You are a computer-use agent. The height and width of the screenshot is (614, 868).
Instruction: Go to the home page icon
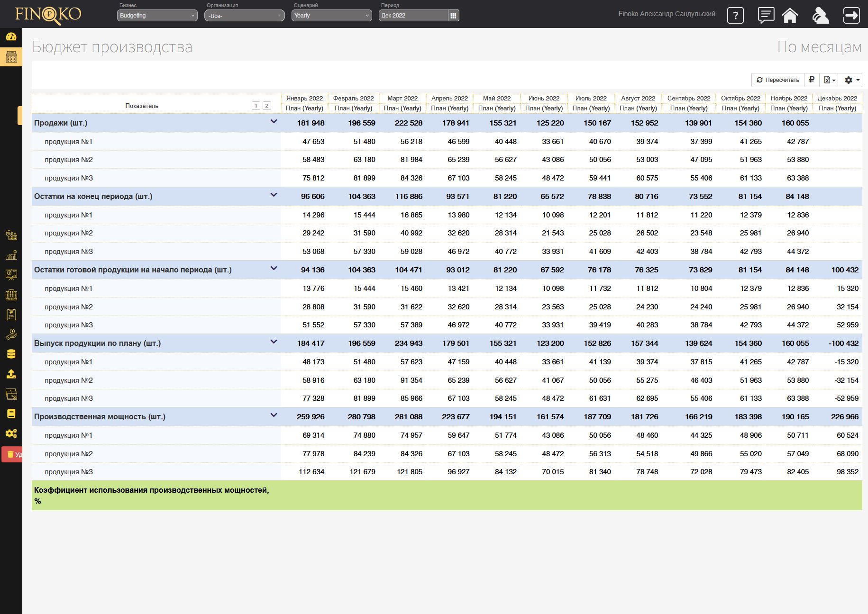(790, 15)
